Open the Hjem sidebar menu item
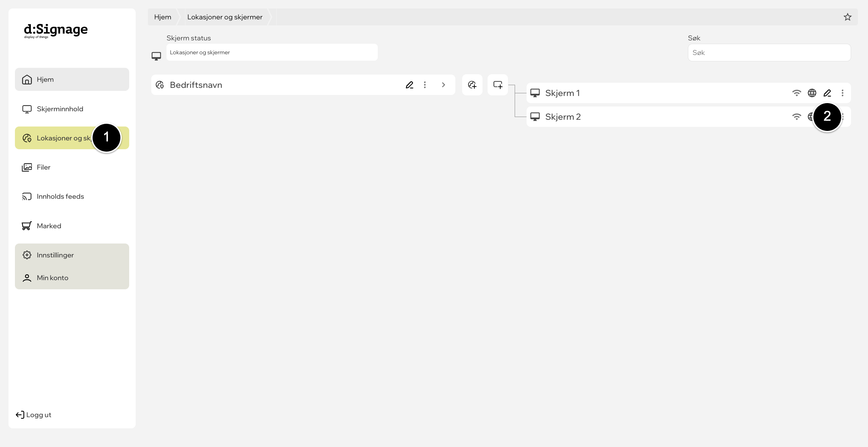This screenshot has height=447, width=868. coord(72,79)
